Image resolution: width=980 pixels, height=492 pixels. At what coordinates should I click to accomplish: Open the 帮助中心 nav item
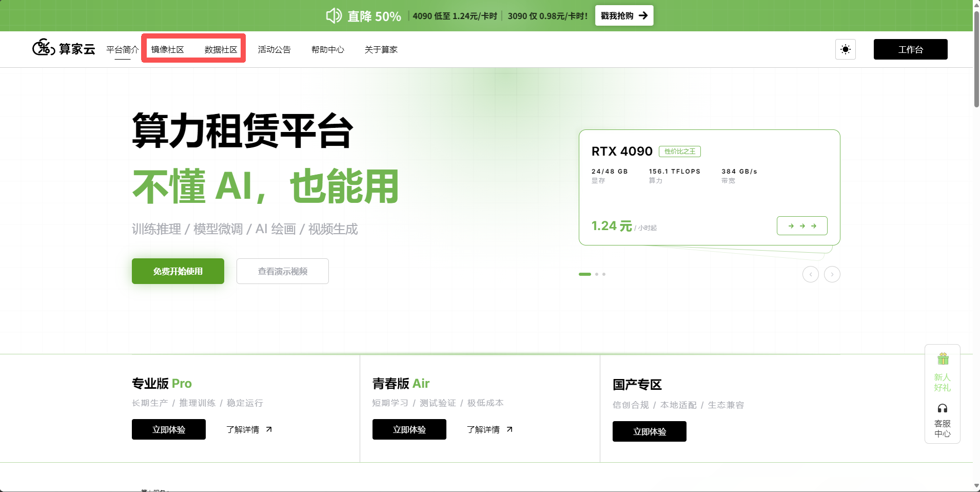328,49
